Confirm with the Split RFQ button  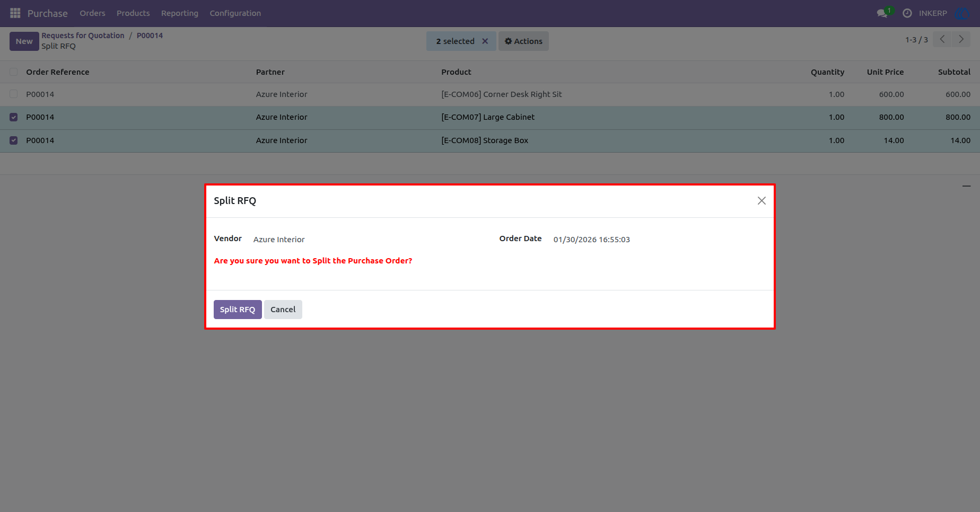point(238,310)
